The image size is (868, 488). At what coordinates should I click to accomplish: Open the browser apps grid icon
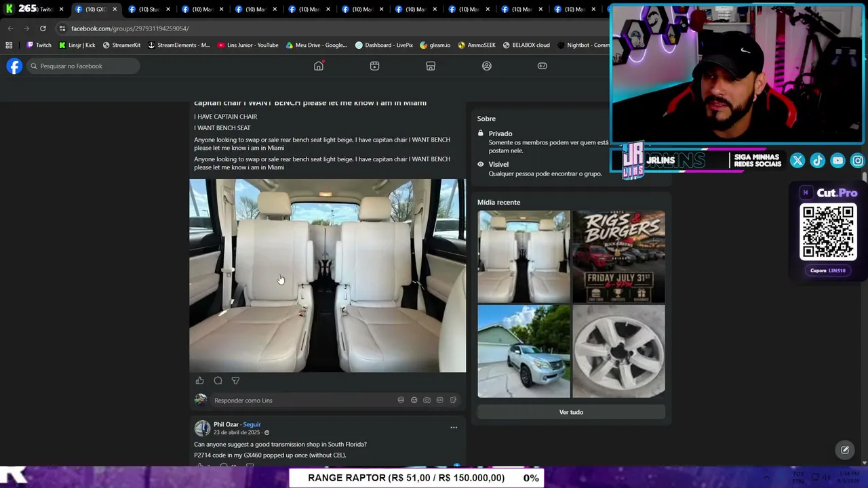point(9,45)
